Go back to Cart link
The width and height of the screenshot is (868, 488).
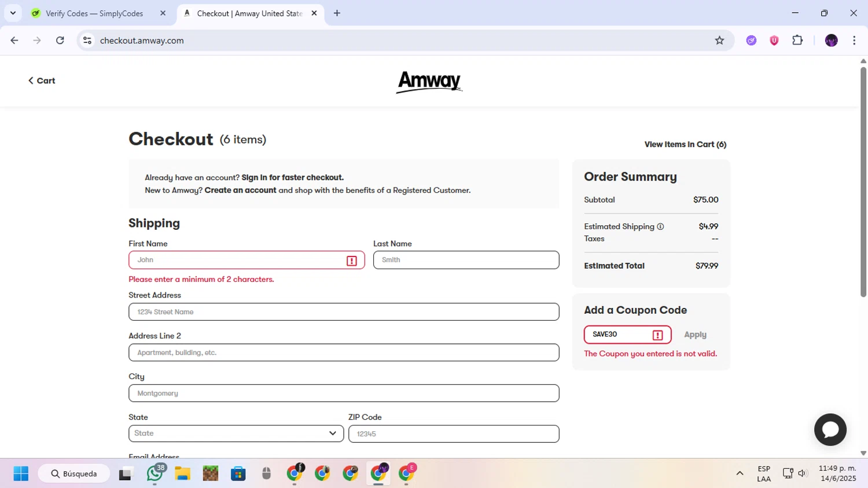tap(42, 80)
